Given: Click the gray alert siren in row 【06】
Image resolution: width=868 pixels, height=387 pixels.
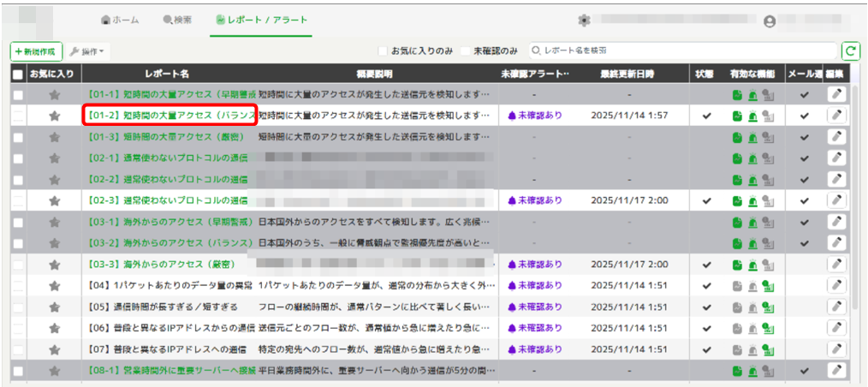Looking at the screenshot, I should [x=752, y=328].
